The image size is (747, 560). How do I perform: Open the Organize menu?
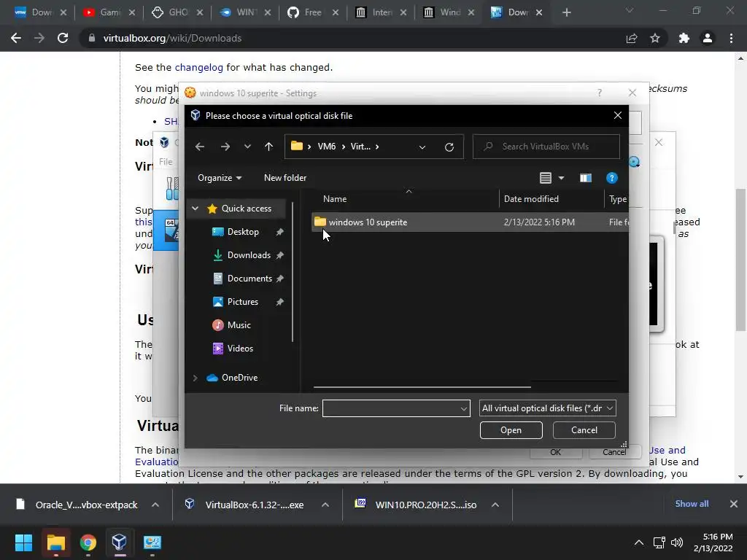point(220,178)
